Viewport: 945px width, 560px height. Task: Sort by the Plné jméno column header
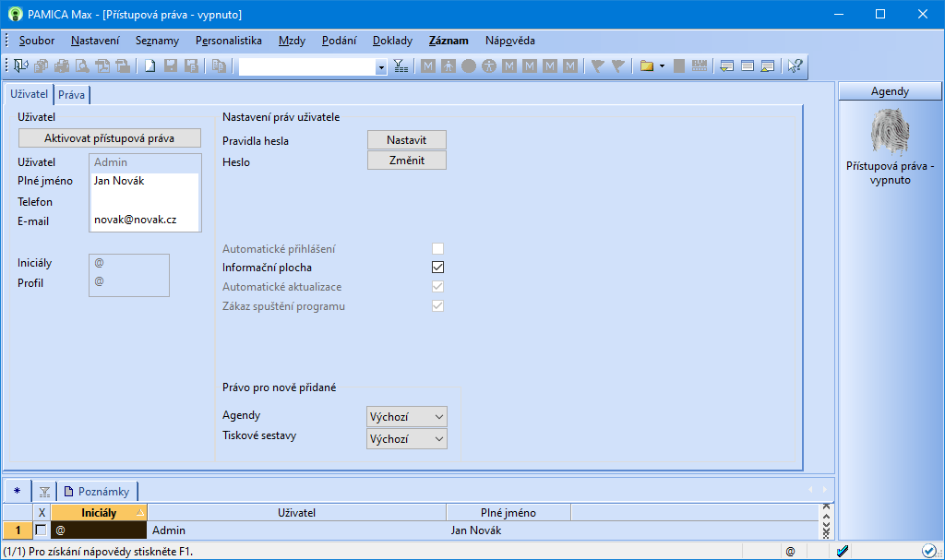(508, 513)
